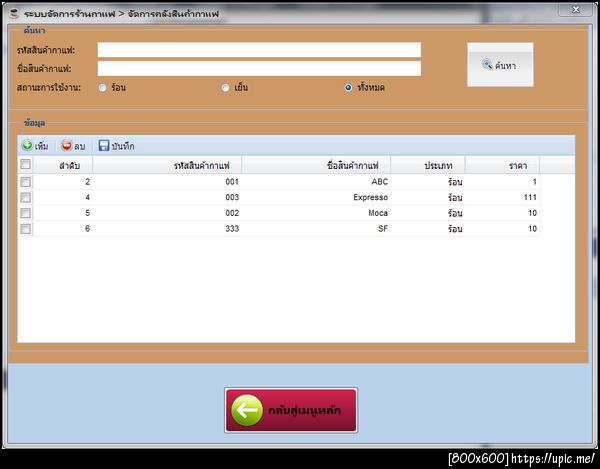This screenshot has height=469, width=600.
Task: Click the return to main menu button
Action: click(291, 410)
